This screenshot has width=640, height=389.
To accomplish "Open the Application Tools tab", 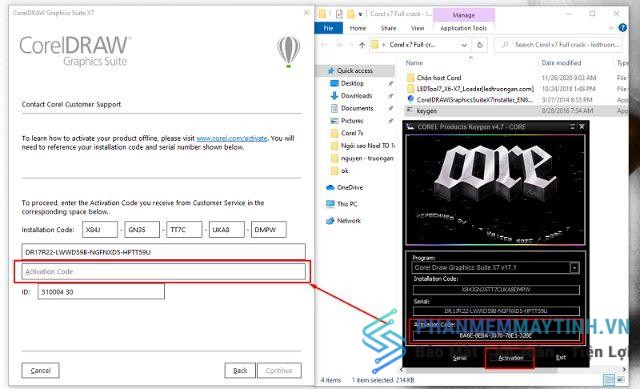I will point(464,28).
